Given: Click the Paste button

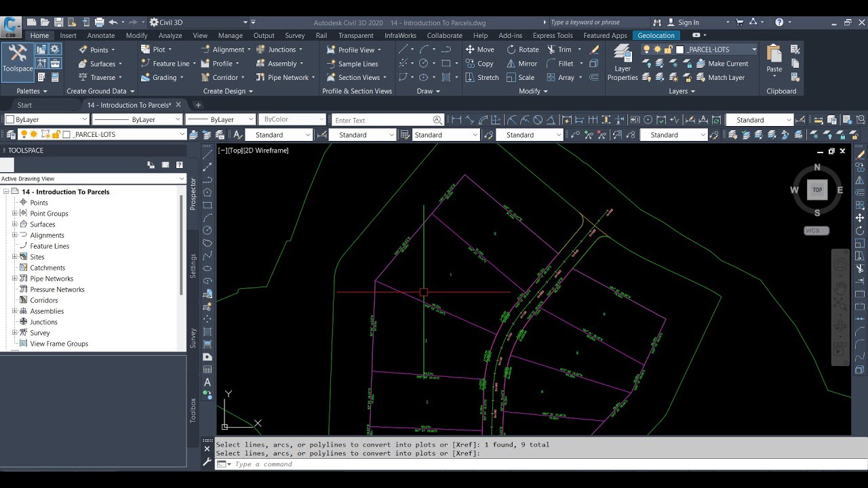Looking at the screenshot, I should pos(774,58).
